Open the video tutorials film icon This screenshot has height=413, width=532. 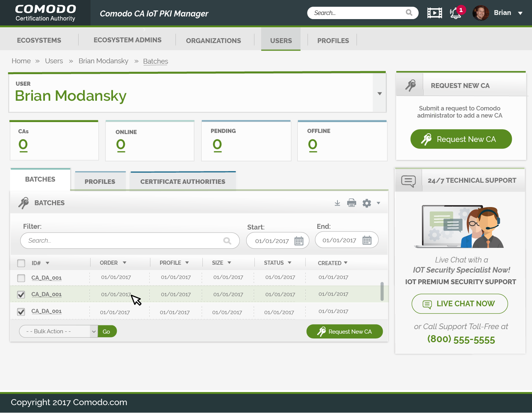tap(434, 13)
